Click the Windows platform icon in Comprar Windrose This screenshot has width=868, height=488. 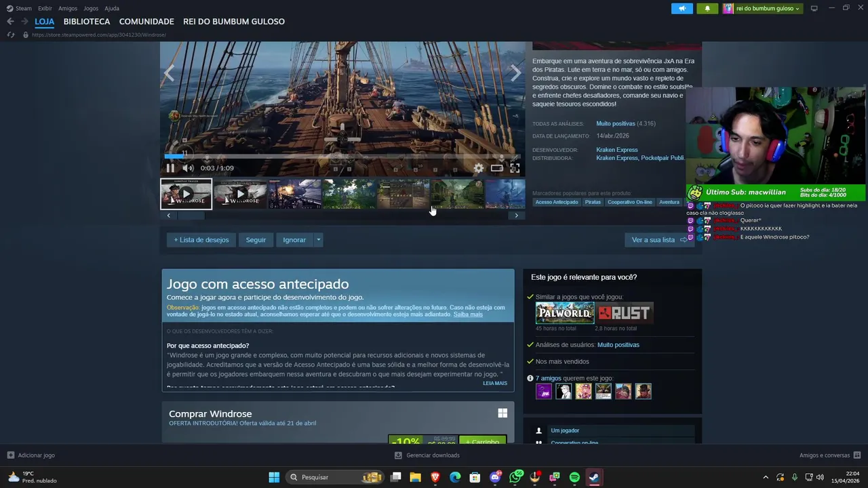pyautogui.click(x=502, y=413)
